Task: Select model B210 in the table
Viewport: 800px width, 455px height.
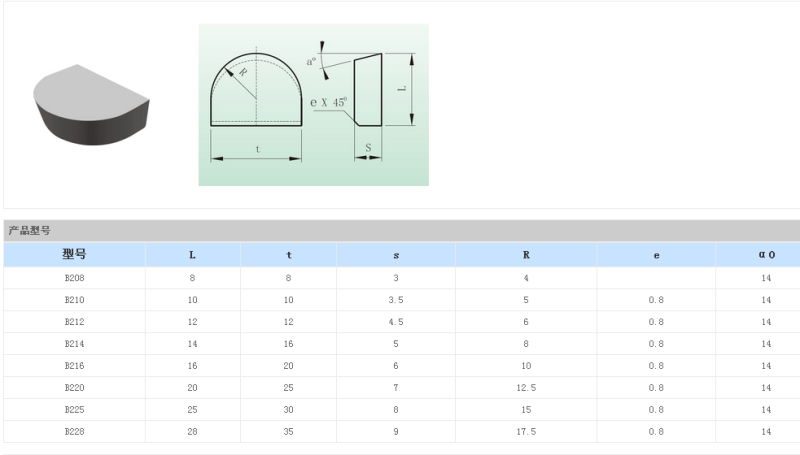Action: click(74, 300)
